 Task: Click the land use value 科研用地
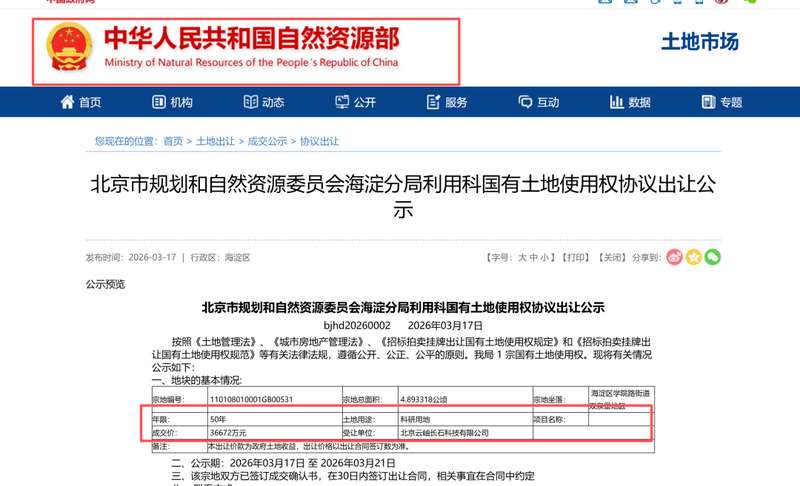[415, 419]
